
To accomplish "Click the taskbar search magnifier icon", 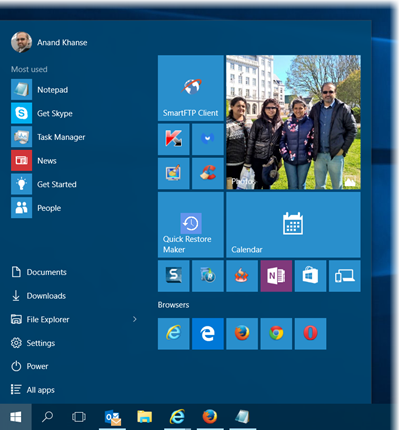I will pos(47,417).
